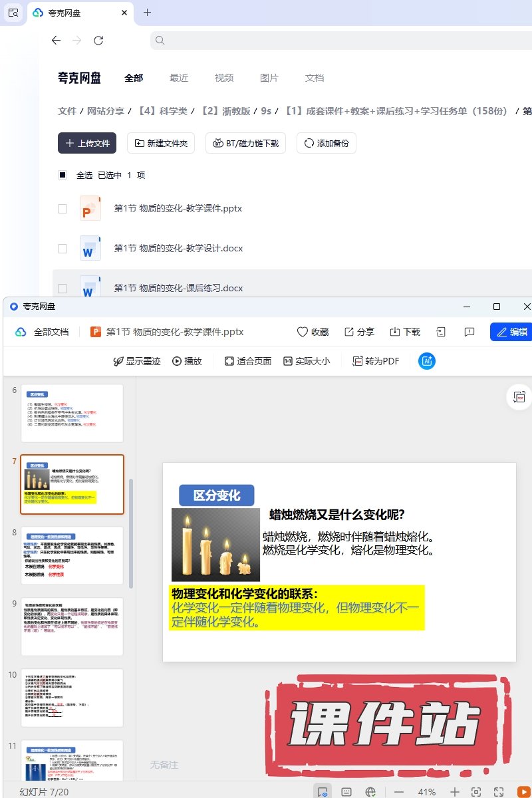Click the AI assistant icon in viewer toolbar

click(x=427, y=361)
